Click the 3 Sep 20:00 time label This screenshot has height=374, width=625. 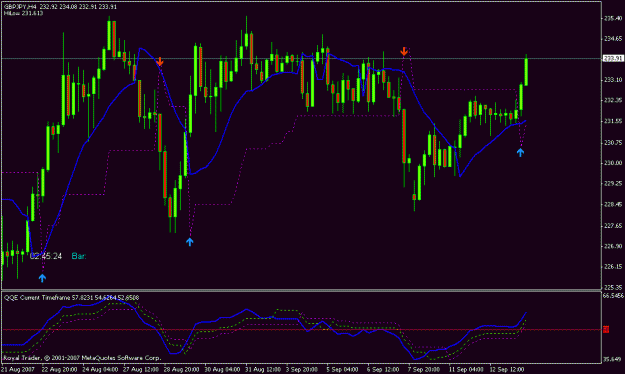coord(302,369)
